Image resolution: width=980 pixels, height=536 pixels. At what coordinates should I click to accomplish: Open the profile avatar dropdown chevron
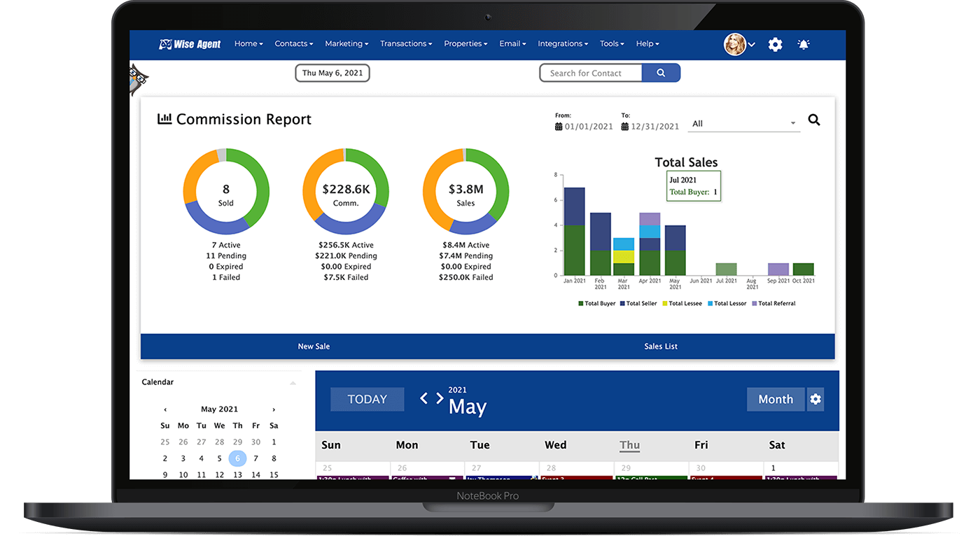[751, 43]
